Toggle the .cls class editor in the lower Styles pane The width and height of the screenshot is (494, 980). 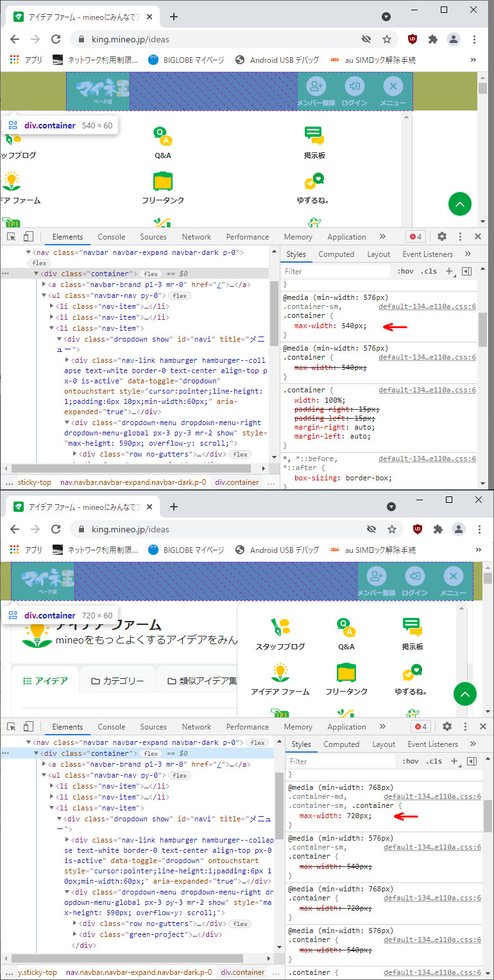pyautogui.click(x=435, y=761)
